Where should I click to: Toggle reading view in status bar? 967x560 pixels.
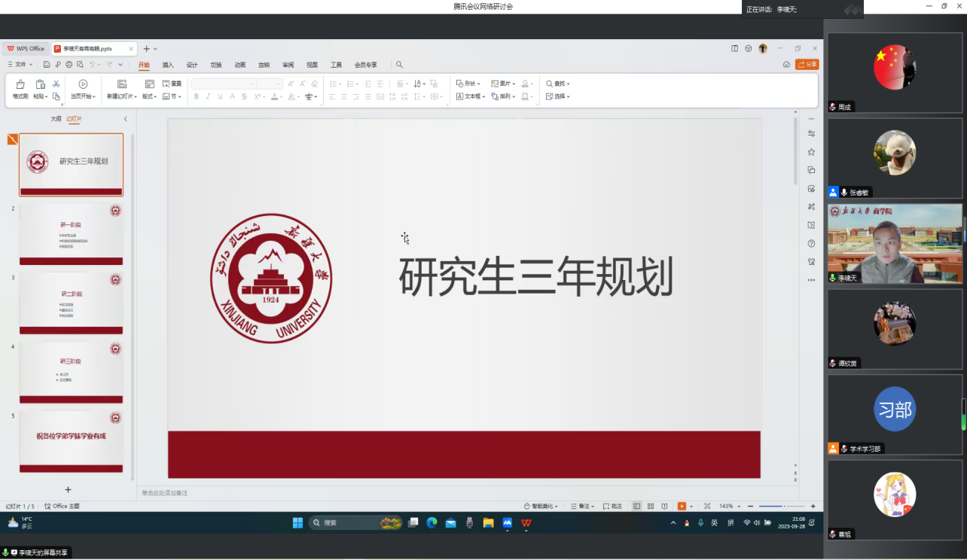pyautogui.click(x=664, y=507)
